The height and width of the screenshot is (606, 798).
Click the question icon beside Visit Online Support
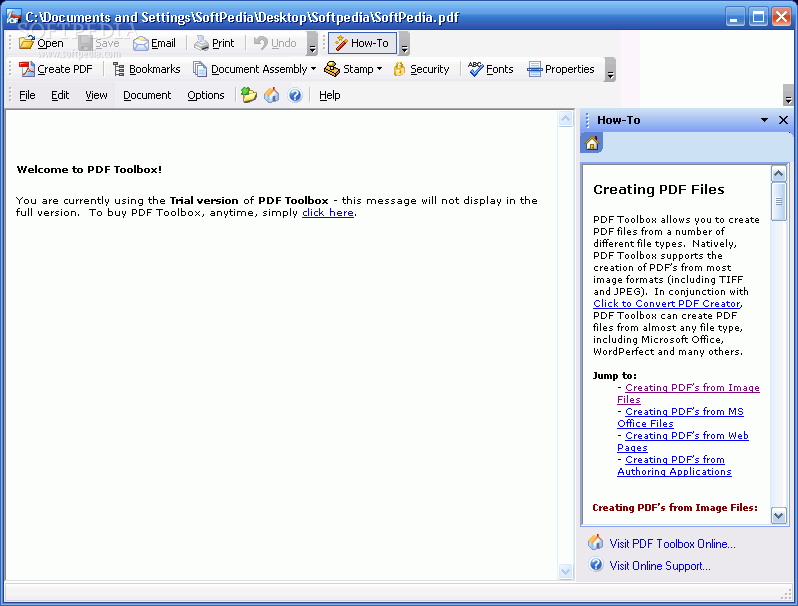pos(595,565)
